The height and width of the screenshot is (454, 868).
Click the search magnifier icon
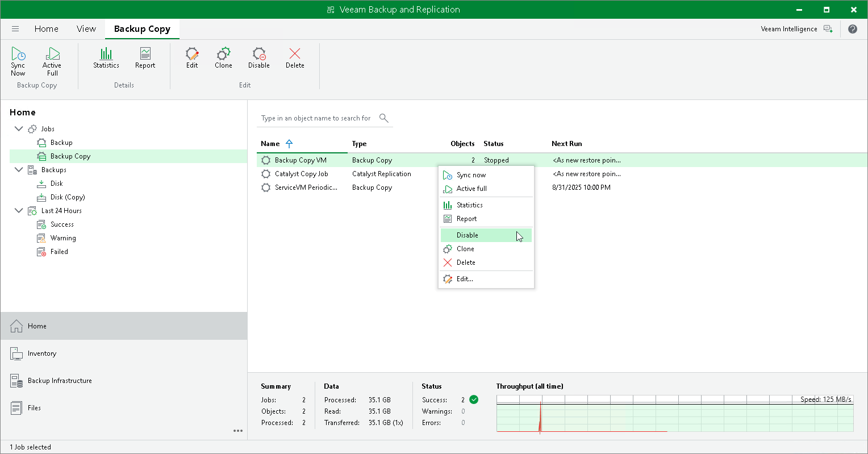(x=384, y=118)
